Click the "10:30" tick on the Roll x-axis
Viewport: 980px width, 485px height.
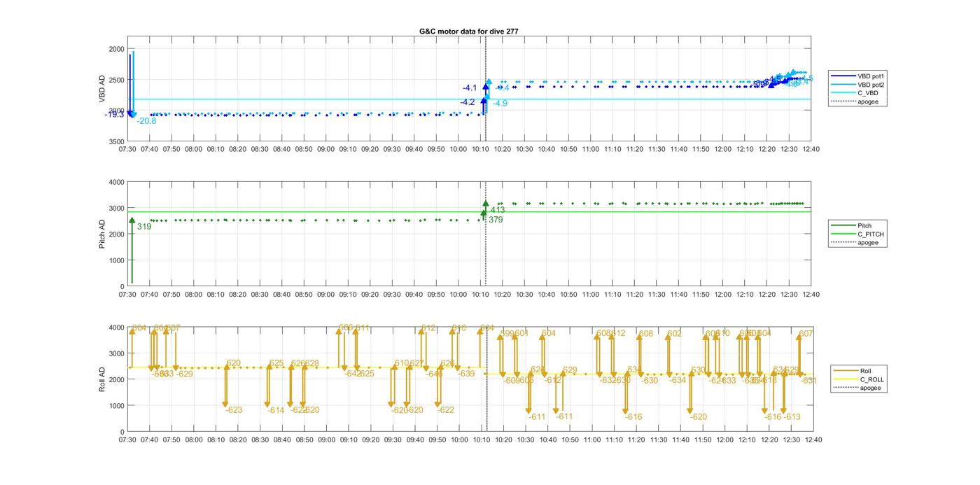click(x=526, y=440)
